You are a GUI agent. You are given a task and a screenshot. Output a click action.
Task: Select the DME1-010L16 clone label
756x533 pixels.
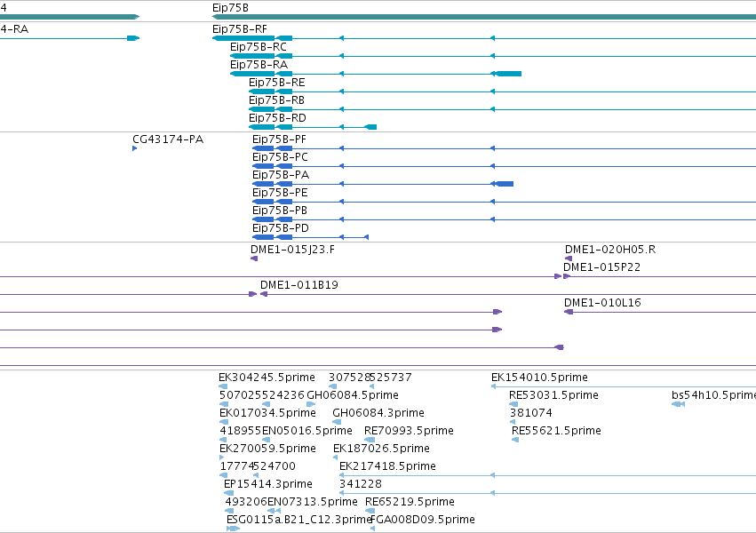point(602,303)
